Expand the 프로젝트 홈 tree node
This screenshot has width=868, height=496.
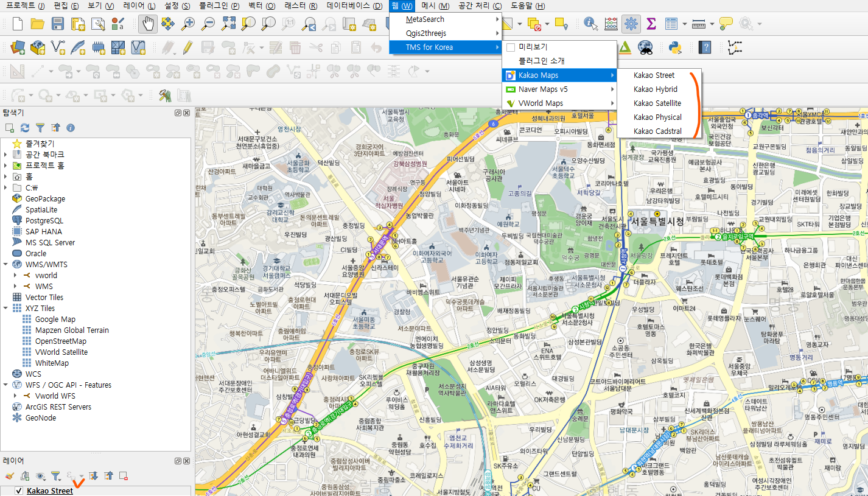(x=5, y=166)
